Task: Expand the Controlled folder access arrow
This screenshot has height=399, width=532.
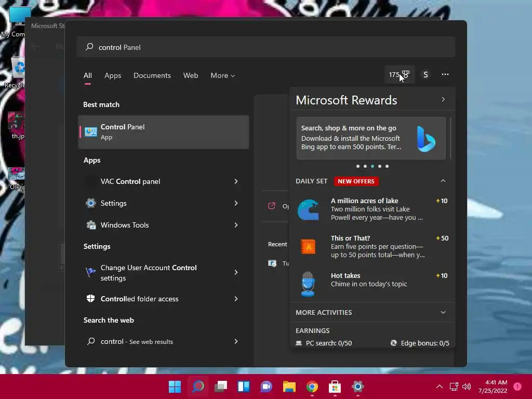Action: pos(236,299)
